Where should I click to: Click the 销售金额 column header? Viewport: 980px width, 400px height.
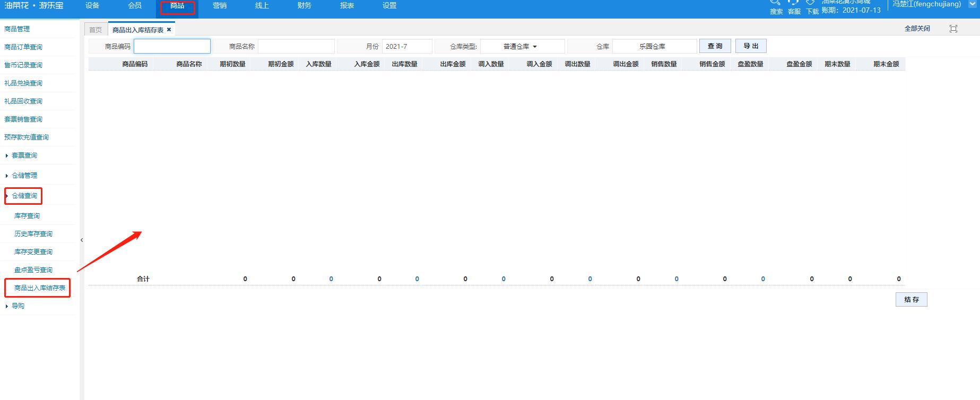click(x=713, y=64)
